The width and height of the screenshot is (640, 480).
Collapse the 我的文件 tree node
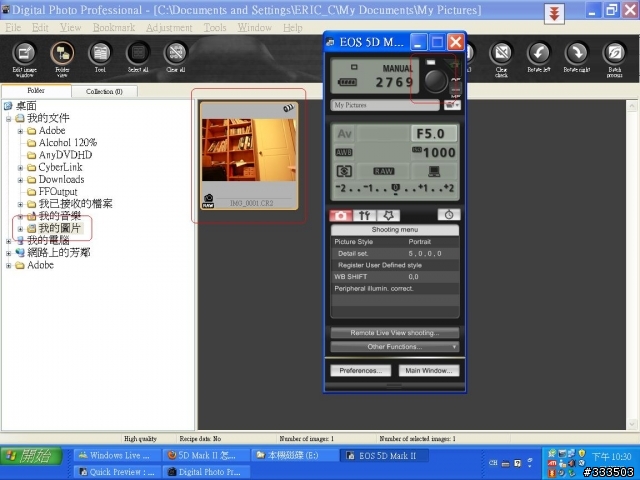point(9,119)
